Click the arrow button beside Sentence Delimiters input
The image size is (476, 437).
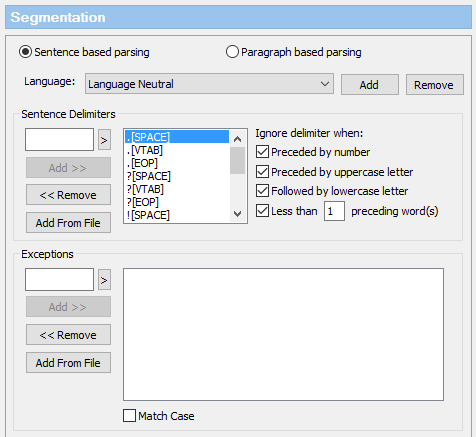[x=104, y=140]
